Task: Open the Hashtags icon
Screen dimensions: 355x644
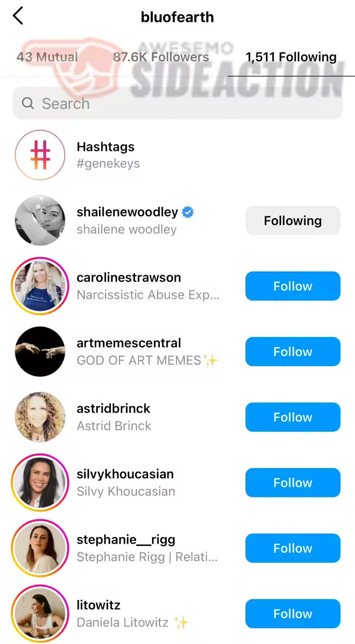Action: coord(40,155)
